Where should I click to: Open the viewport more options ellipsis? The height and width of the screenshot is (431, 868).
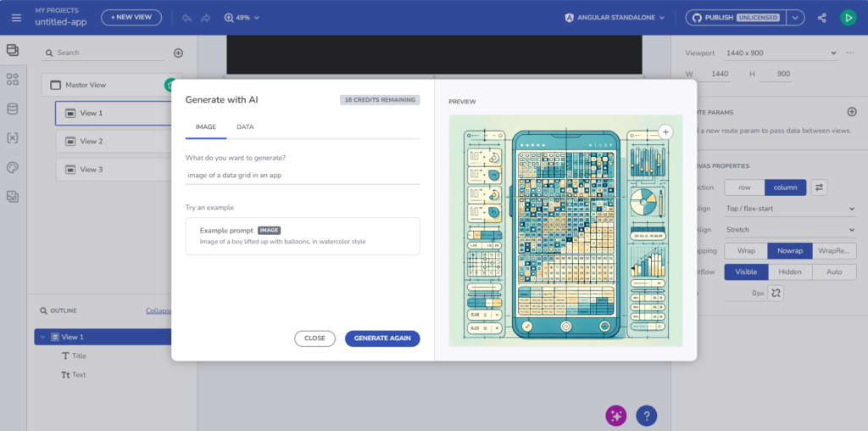pyautogui.click(x=850, y=53)
